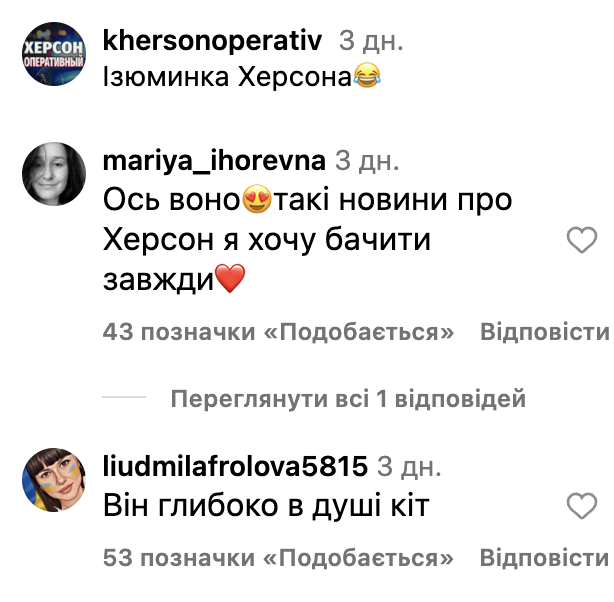Open mariya_ihorevna's black-and-white avatar
The image size is (614, 602).
[54, 174]
